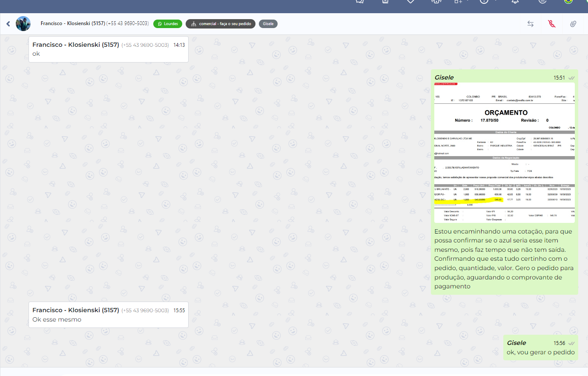Open the notifications bell in top bar
The image size is (588, 376).
[515, 2]
